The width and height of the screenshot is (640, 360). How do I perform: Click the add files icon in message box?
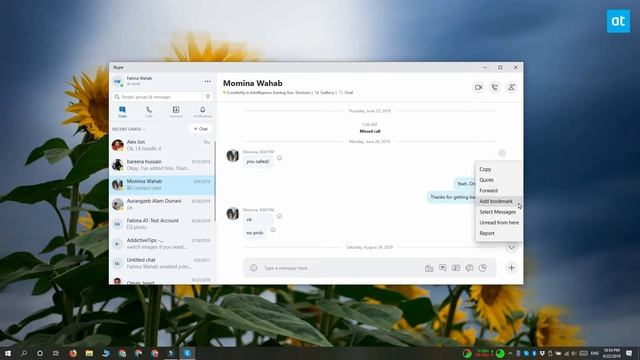coord(429,268)
